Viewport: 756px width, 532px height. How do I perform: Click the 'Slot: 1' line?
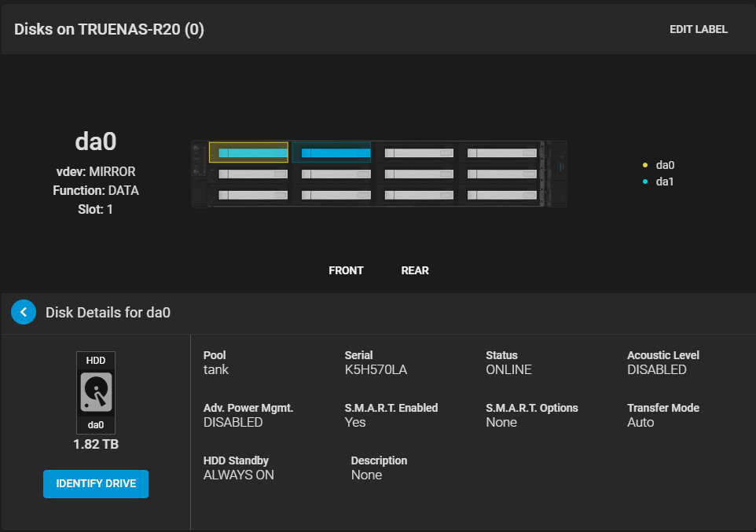(x=95, y=209)
